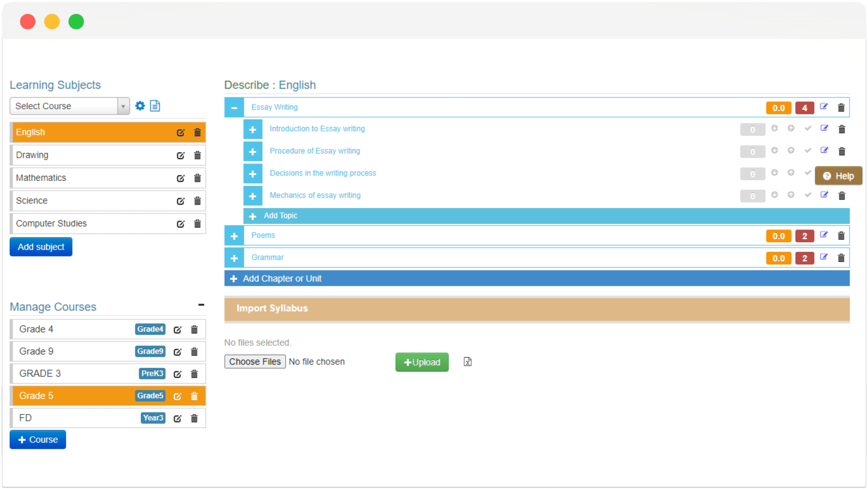This screenshot has height=489, width=868.
Task: Open the Select Course dropdown
Action: pyautogui.click(x=70, y=106)
